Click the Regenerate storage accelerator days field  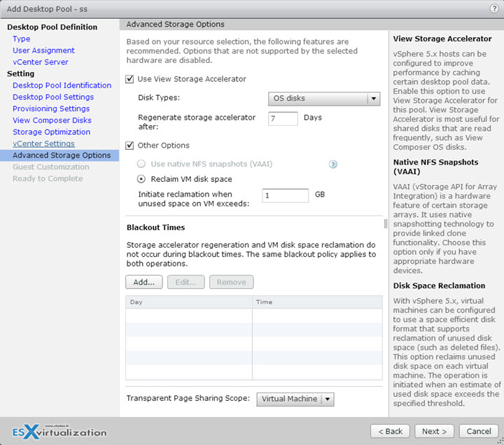pyautogui.click(x=283, y=118)
